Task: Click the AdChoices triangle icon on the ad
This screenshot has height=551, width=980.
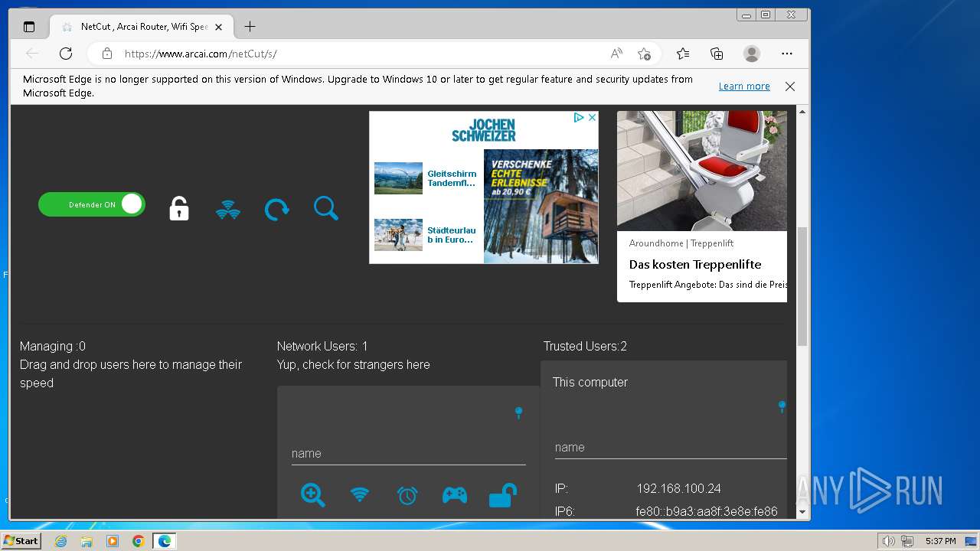Action: click(x=580, y=118)
